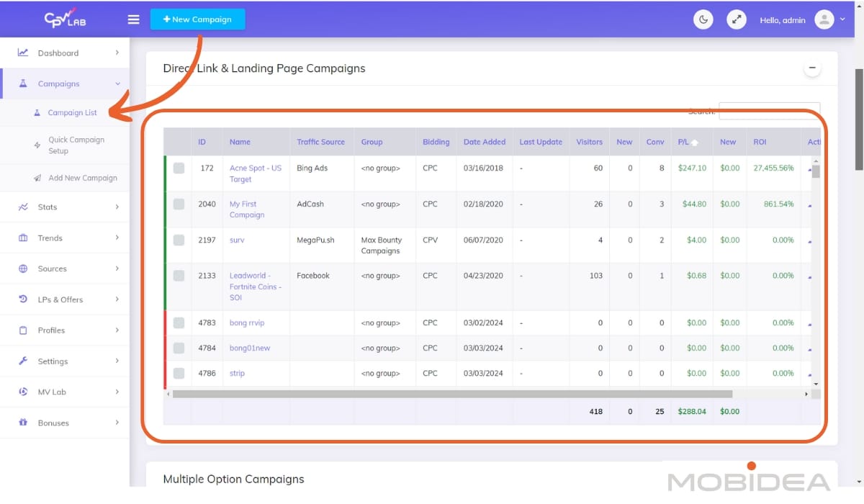Focus the campaign Search input field
Screen dimensions: 864x504
click(x=769, y=111)
